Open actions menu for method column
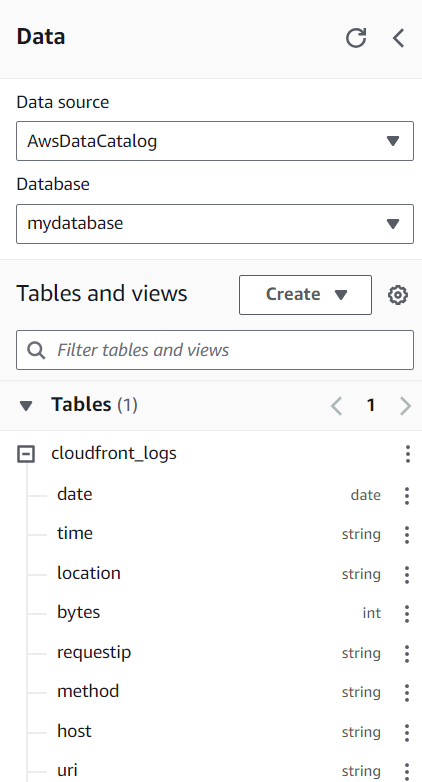The image size is (422, 782). click(x=407, y=692)
